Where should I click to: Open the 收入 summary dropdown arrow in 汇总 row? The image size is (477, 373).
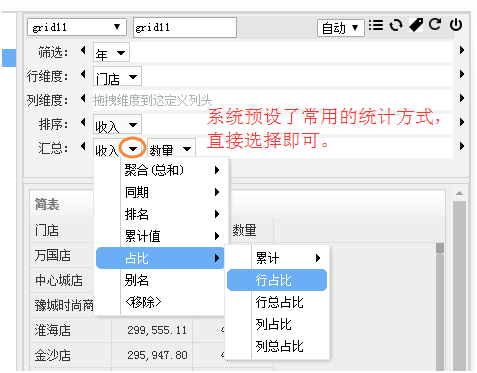pos(133,149)
